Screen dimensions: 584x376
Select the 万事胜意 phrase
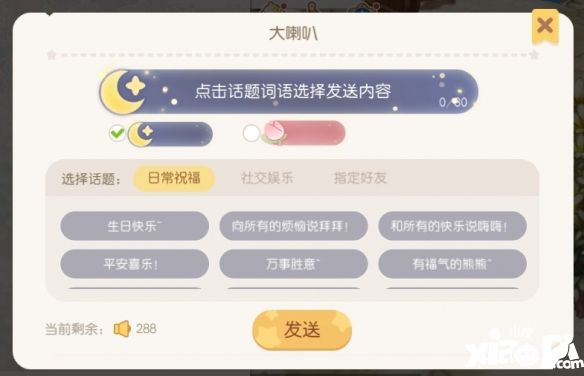[x=293, y=264]
